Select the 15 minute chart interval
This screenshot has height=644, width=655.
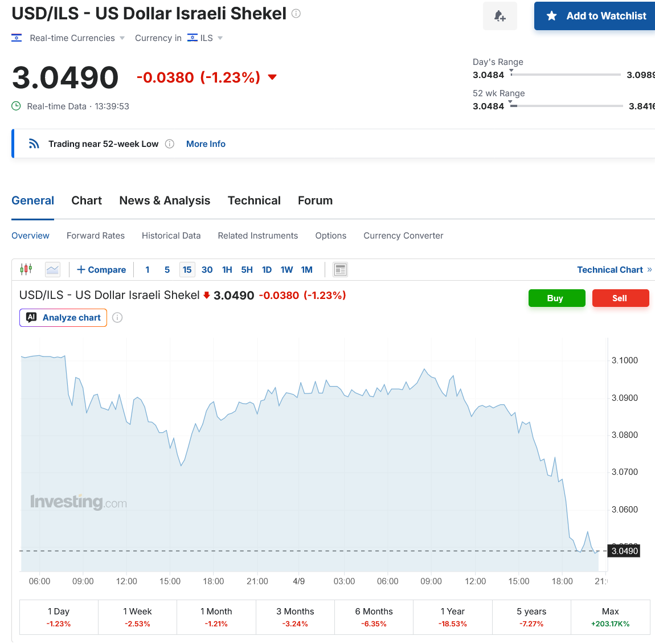(x=187, y=270)
